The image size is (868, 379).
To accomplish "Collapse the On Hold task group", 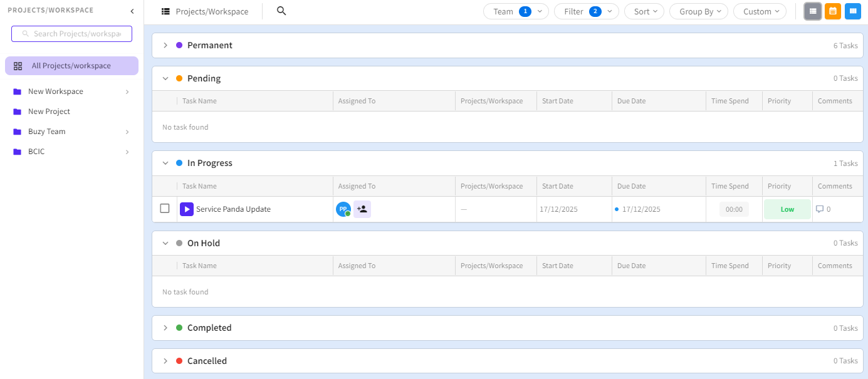I will [165, 243].
